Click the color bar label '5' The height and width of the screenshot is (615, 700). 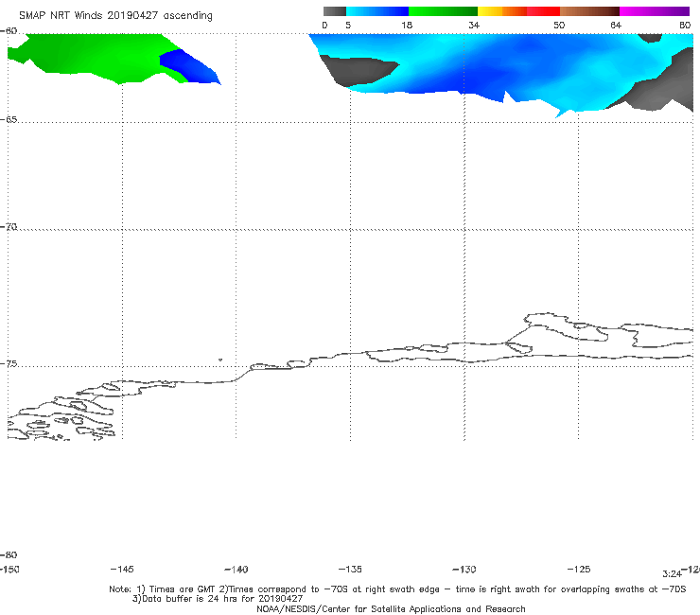[348, 26]
